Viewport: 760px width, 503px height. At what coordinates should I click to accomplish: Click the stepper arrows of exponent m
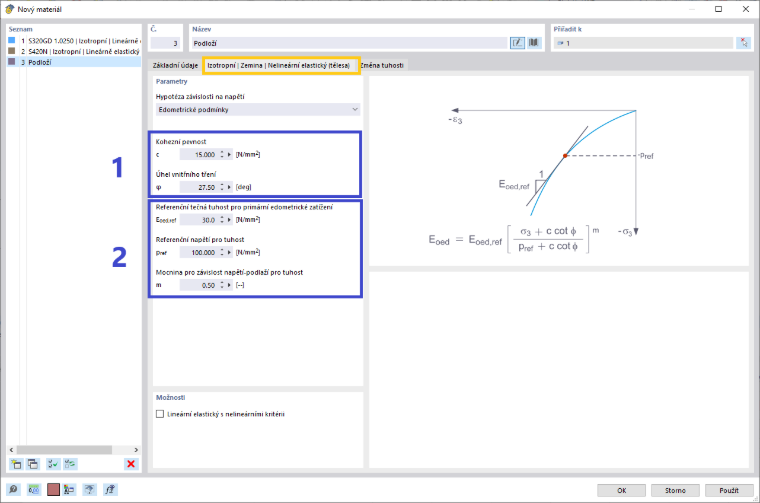pos(222,285)
